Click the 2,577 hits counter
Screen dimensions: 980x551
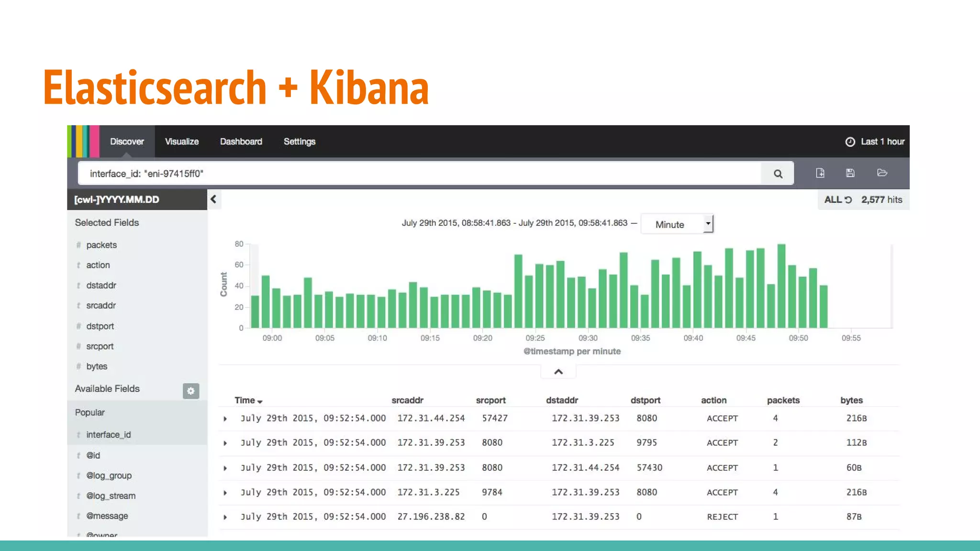pyautogui.click(x=881, y=200)
